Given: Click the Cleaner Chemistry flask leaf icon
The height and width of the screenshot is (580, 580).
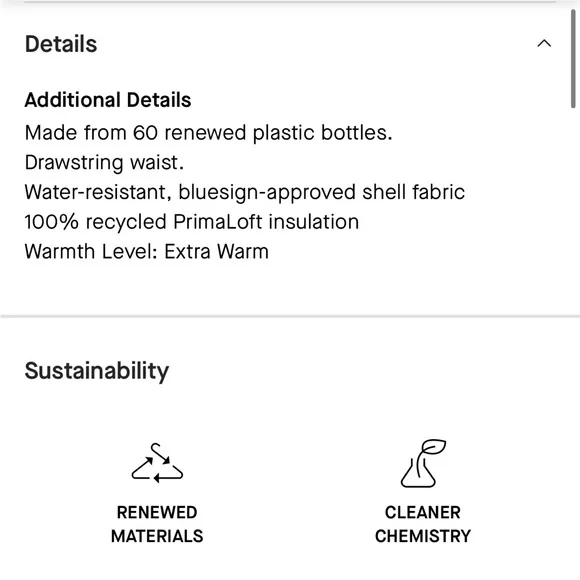Looking at the screenshot, I should (x=423, y=463).
